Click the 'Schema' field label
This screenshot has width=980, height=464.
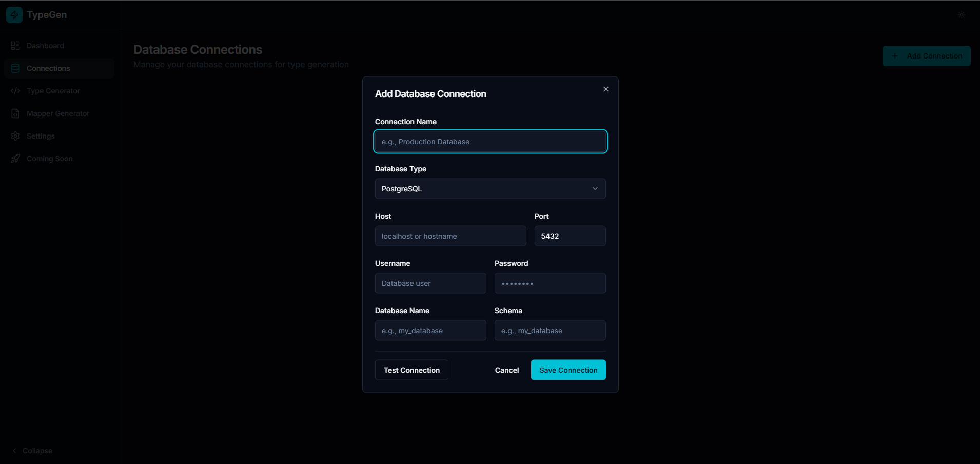point(508,311)
